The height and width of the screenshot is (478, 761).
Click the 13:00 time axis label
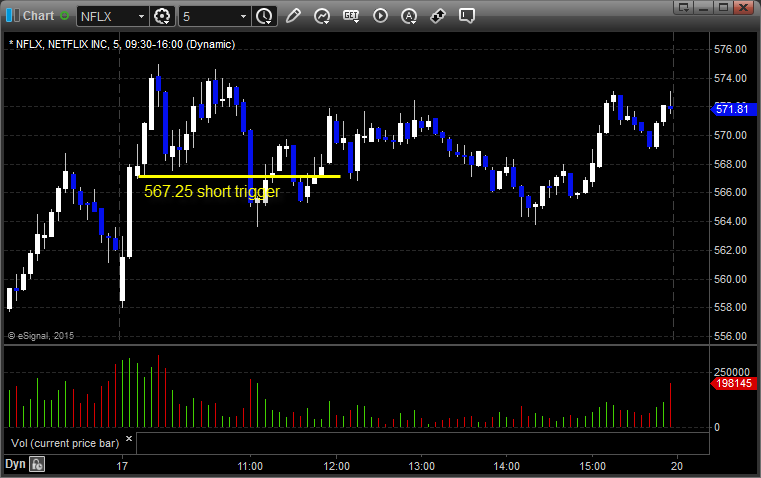pos(421,466)
